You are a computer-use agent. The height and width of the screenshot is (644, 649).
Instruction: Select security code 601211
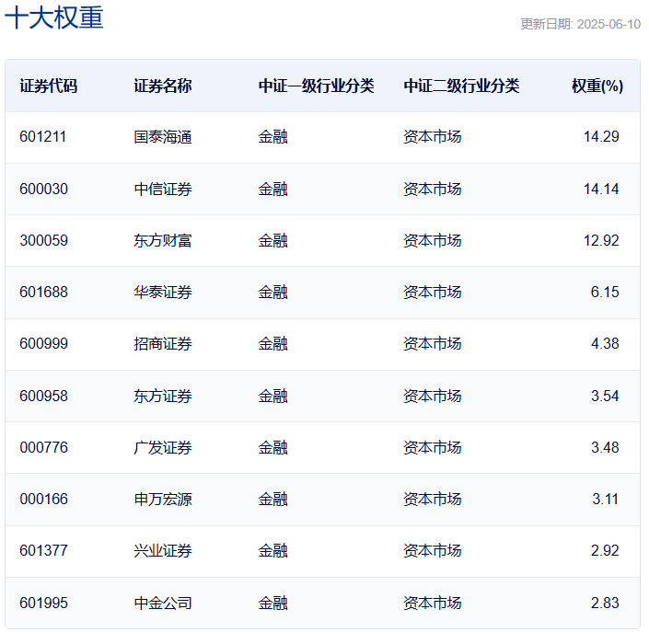[43, 136]
